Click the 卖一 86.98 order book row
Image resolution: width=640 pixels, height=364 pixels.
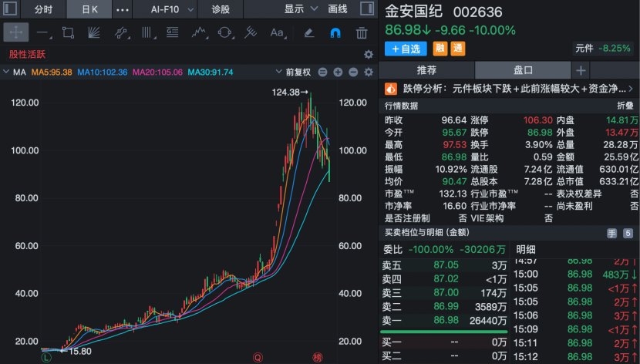[444, 320]
